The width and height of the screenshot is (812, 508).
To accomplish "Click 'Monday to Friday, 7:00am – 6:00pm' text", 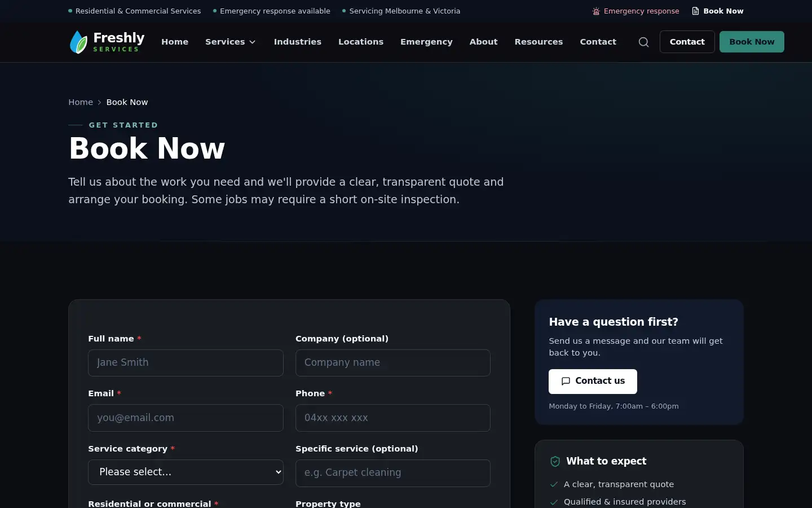I will 614,406.
